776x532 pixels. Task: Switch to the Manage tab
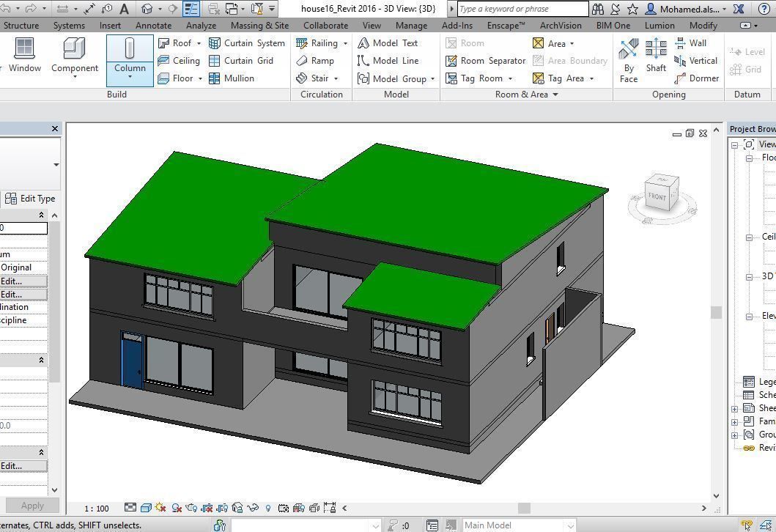[x=411, y=25]
